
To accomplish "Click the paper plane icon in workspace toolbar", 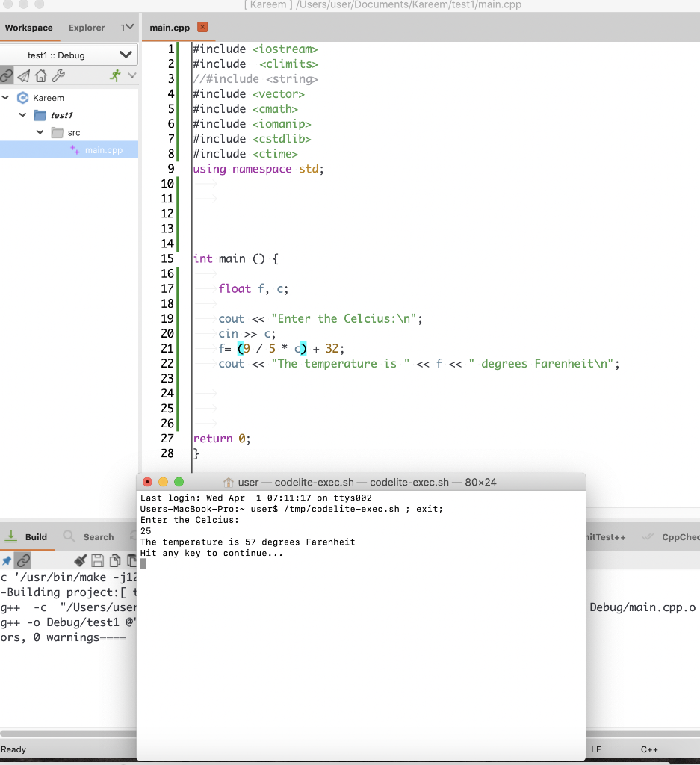I will [x=24, y=75].
